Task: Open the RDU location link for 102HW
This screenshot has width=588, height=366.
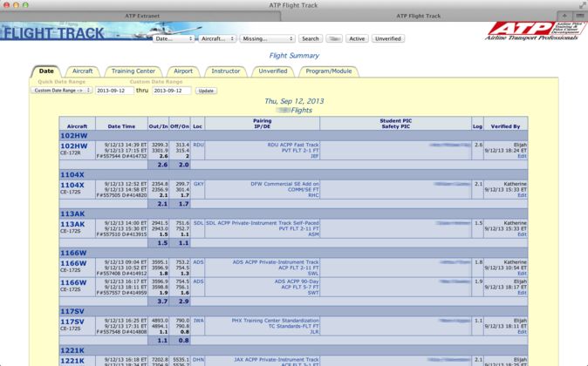Action: [x=198, y=146]
